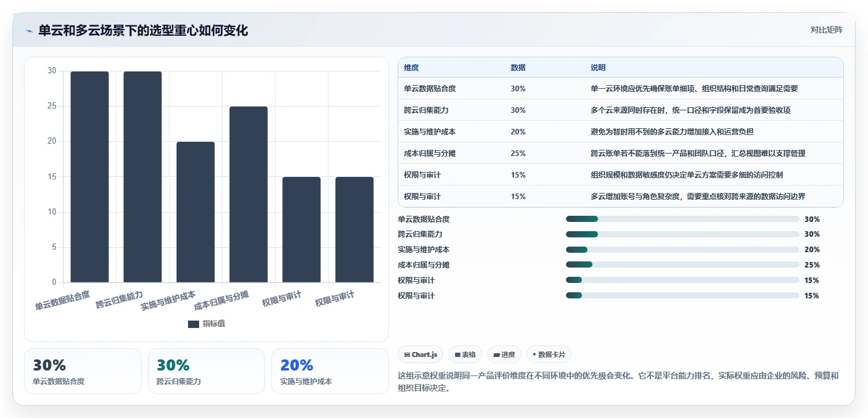Click the 20% value beside the progress bar

[x=812, y=250]
